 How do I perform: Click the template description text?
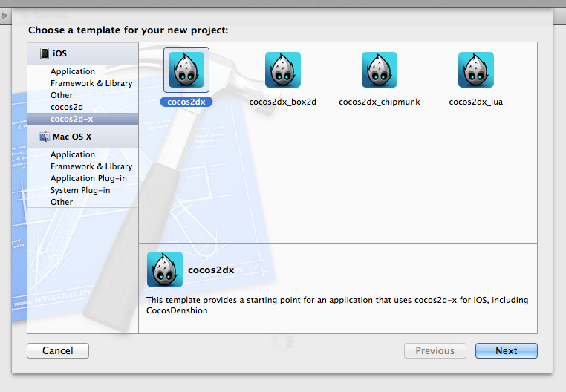337,305
